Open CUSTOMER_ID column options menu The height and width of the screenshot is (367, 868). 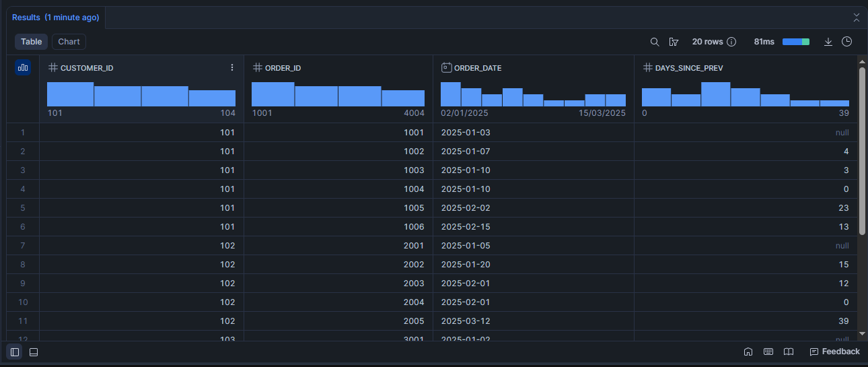[232, 67]
